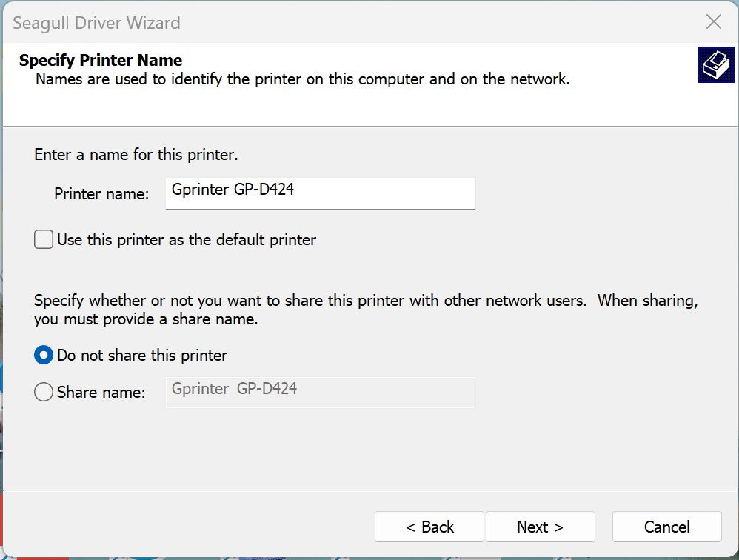
Task: Click the sharing instructions paragraph
Action: tap(366, 310)
